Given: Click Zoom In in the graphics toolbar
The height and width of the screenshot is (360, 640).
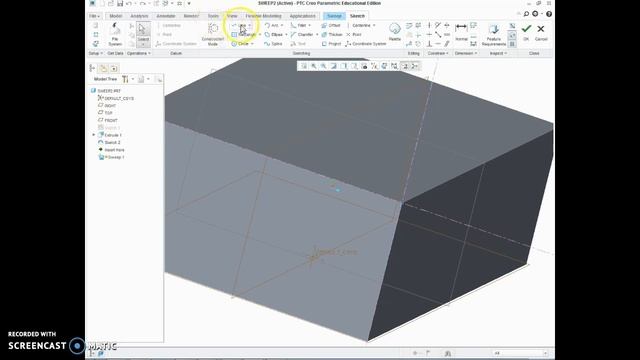Looking at the screenshot, I should click(x=314, y=66).
